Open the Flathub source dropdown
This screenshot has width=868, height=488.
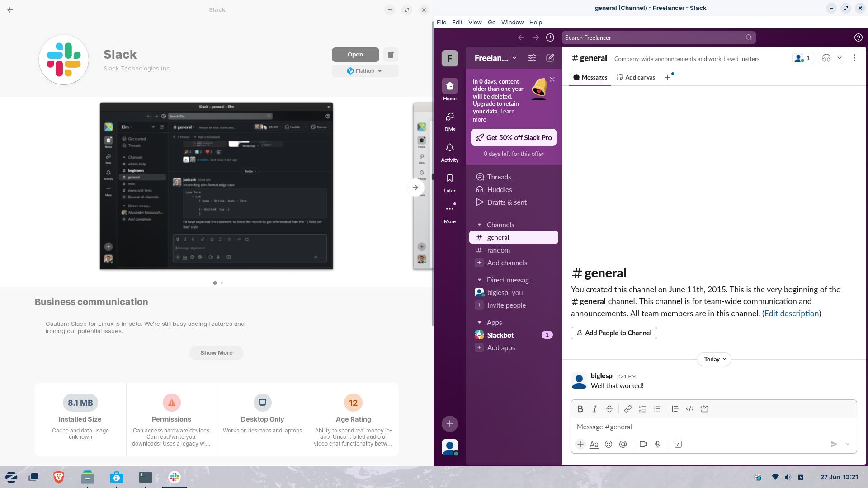click(x=365, y=71)
